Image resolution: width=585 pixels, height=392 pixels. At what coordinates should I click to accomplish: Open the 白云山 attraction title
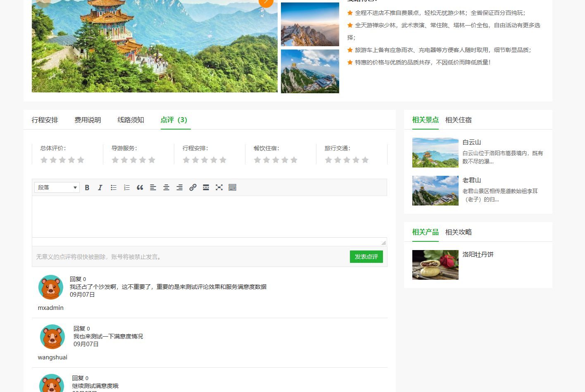[472, 142]
